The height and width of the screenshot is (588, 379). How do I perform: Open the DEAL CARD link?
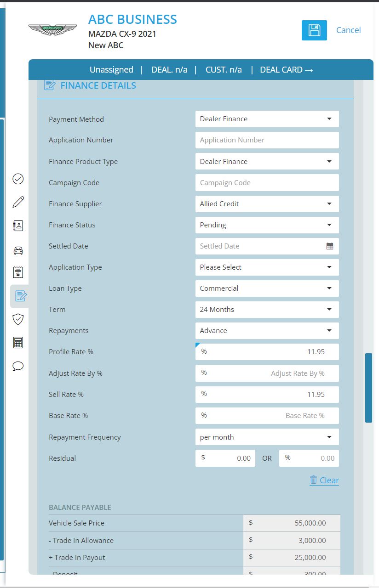(x=287, y=70)
